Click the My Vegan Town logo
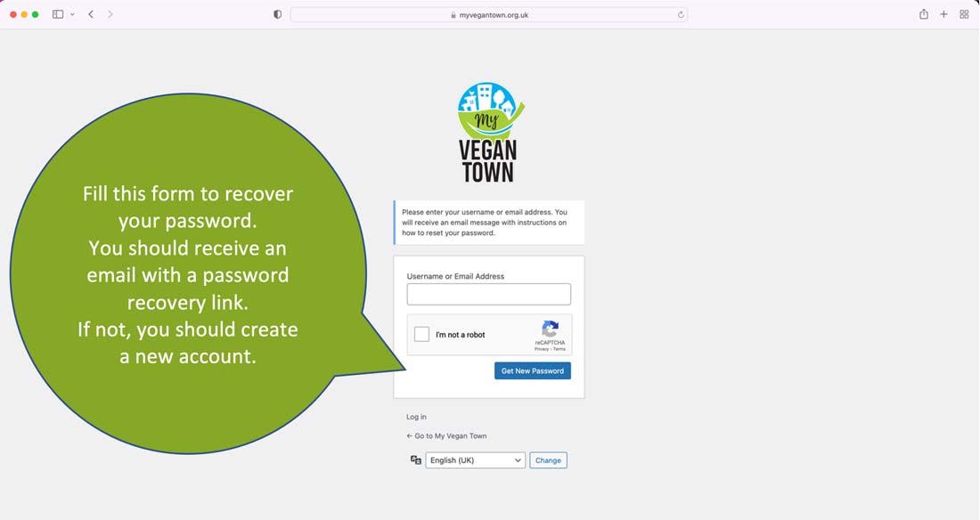 (488, 132)
